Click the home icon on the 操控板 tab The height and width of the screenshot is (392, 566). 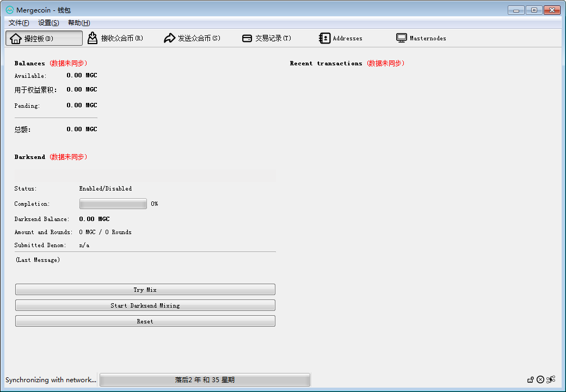16,38
